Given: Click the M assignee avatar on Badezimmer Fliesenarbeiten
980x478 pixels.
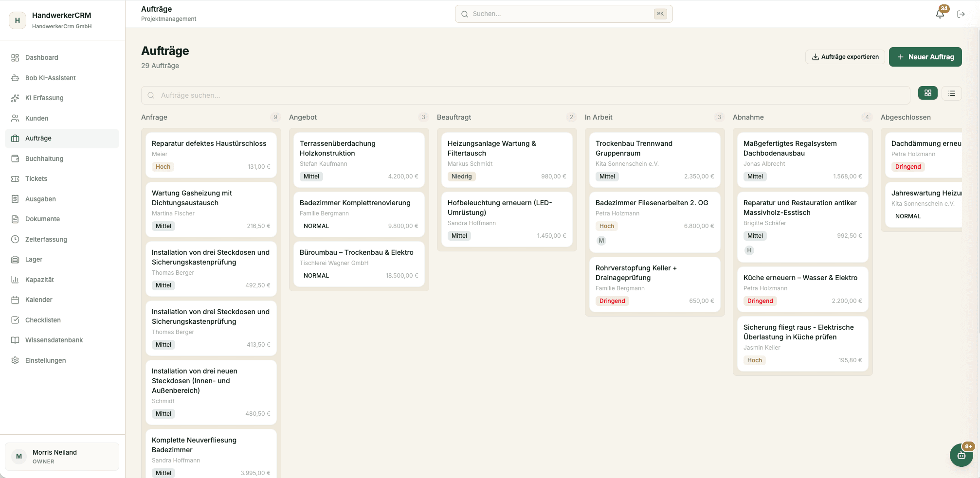Looking at the screenshot, I should (601, 241).
